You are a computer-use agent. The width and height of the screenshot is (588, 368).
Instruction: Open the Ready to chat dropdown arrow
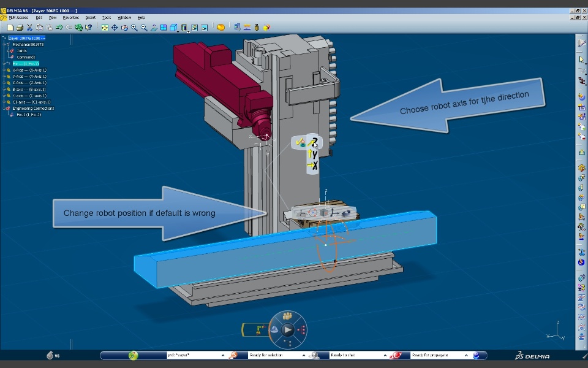(x=385, y=355)
